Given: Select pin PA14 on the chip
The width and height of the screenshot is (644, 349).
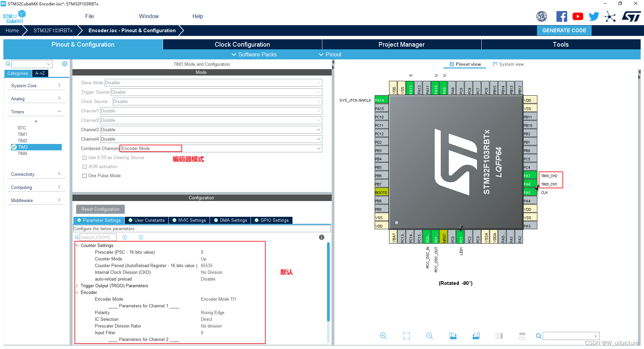Looking at the screenshot, I should tap(382, 100).
